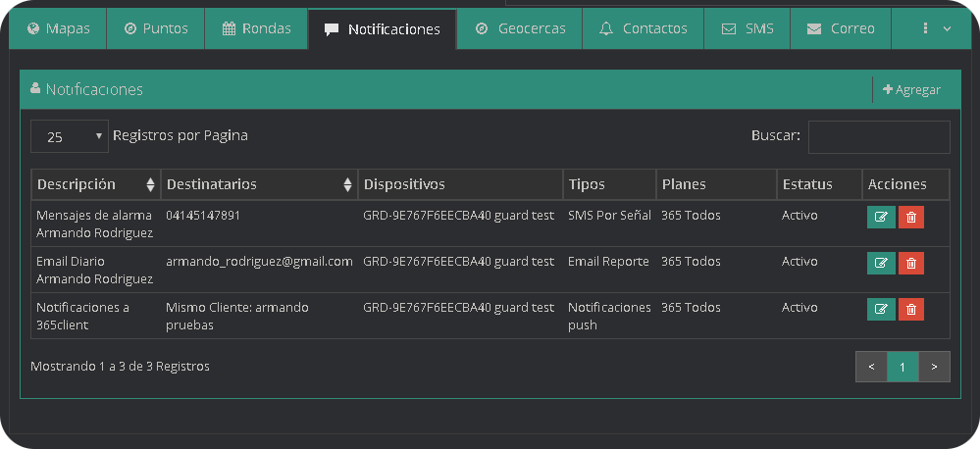
Task: Click 'Mensajes de alarma Armando Rodriguez' description
Action: point(94,224)
